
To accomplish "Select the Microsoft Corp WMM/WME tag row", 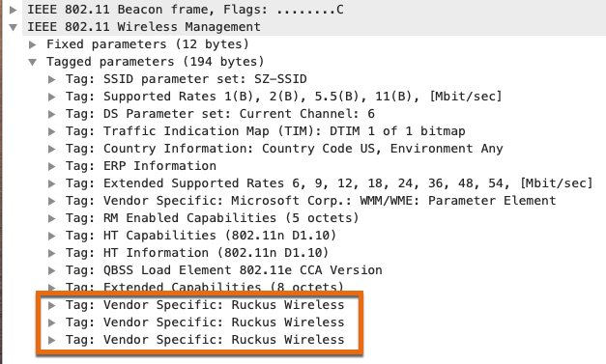I will point(310,201).
